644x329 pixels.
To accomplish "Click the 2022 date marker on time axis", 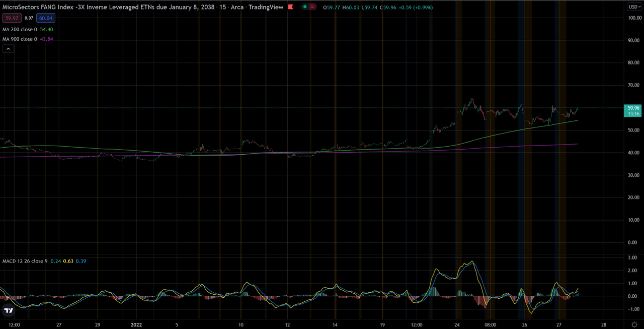I will pos(137,325).
